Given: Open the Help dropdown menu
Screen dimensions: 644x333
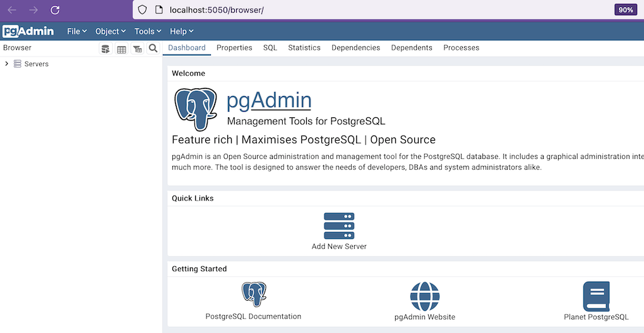Looking at the screenshot, I should click(182, 31).
